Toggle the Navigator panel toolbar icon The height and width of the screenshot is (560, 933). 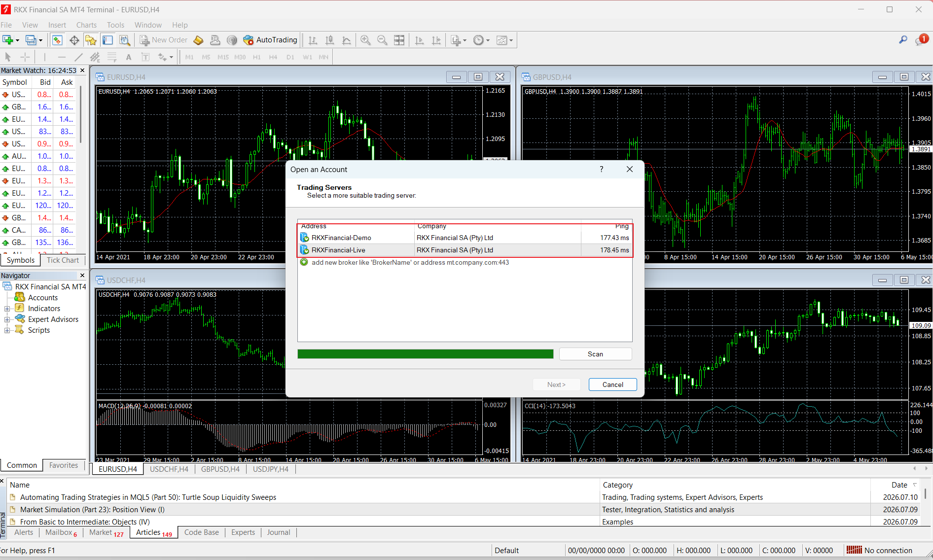pyautogui.click(x=91, y=40)
